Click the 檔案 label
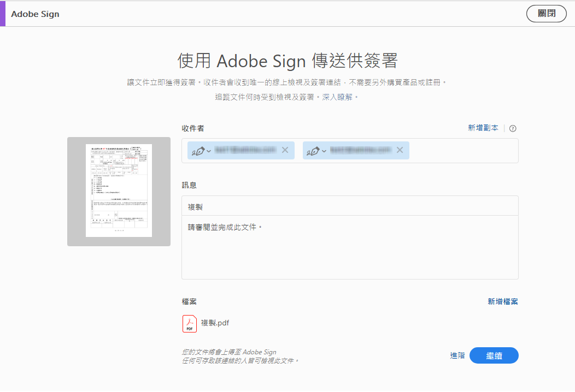This screenshot has height=392, width=575. [189, 301]
